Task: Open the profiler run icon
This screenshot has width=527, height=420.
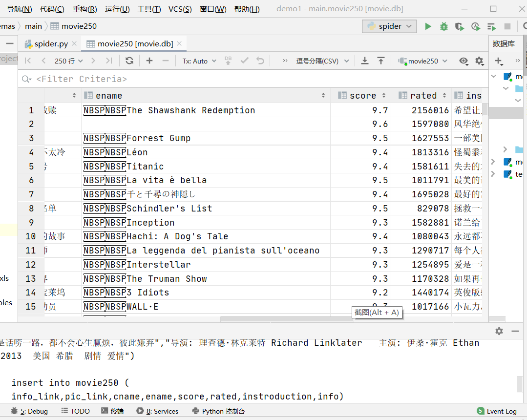Action: coord(476,26)
